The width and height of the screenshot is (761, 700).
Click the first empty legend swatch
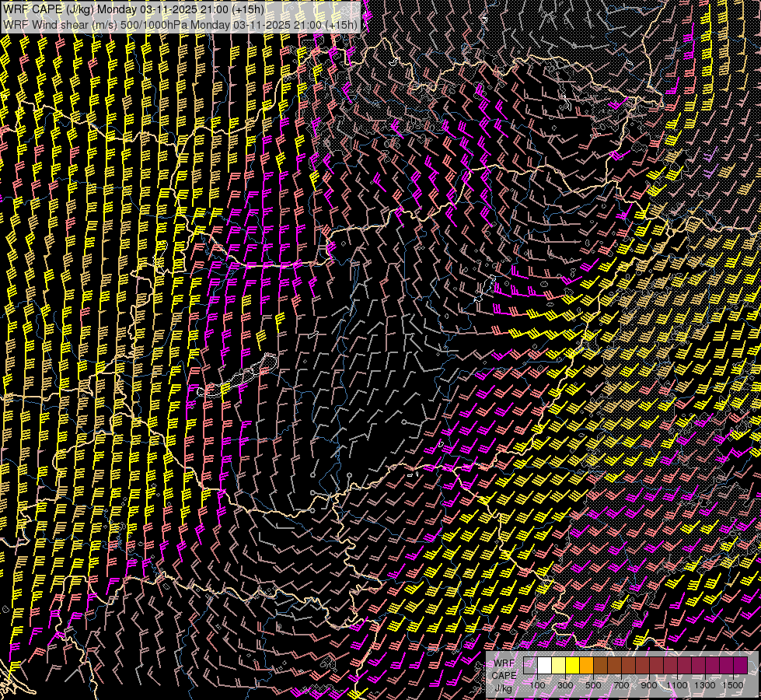pos(531,665)
